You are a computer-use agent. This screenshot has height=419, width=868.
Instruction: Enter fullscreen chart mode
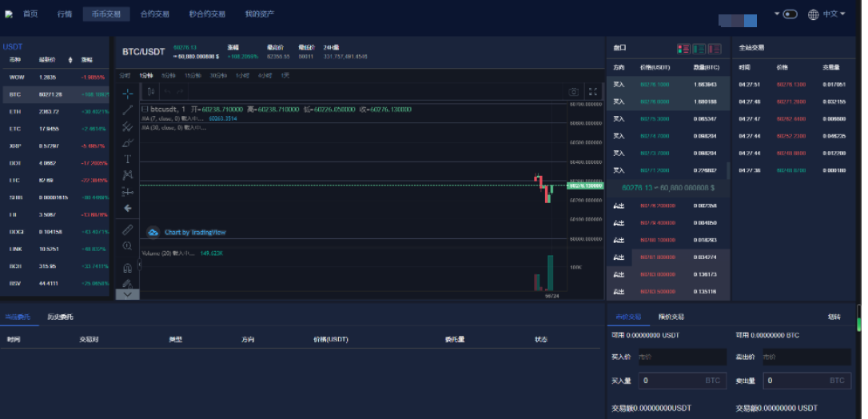click(592, 92)
